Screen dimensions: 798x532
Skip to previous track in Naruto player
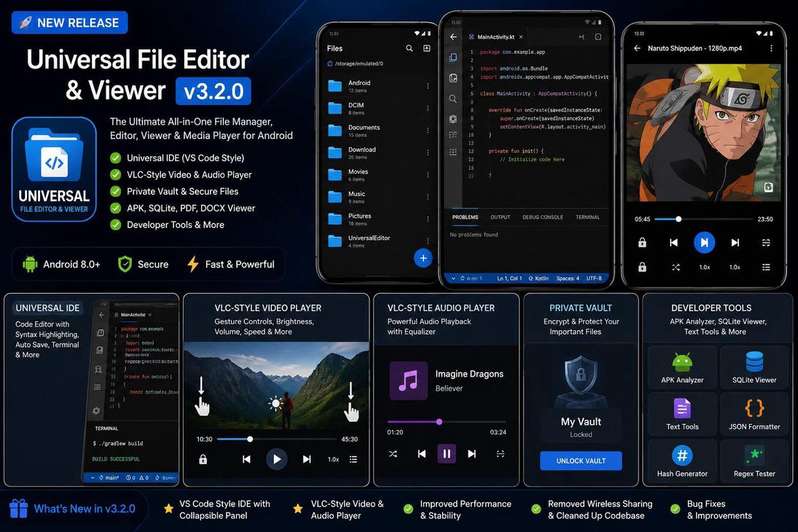(x=673, y=243)
